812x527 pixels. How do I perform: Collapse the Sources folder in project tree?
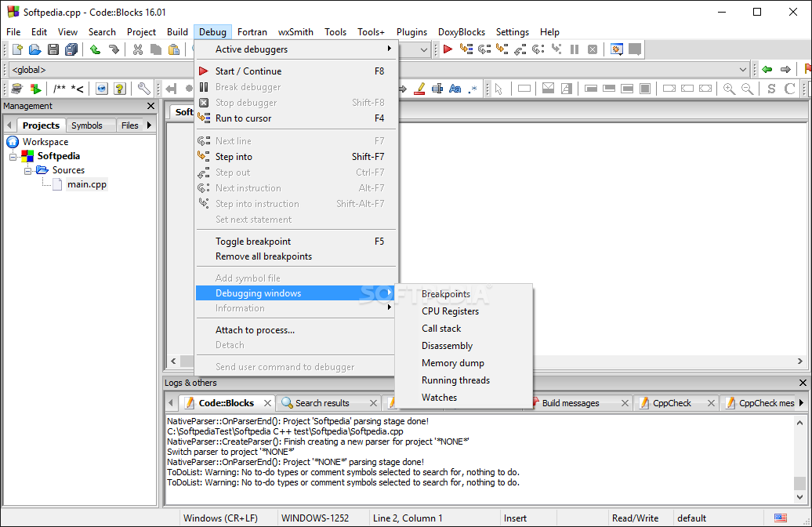[29, 169]
